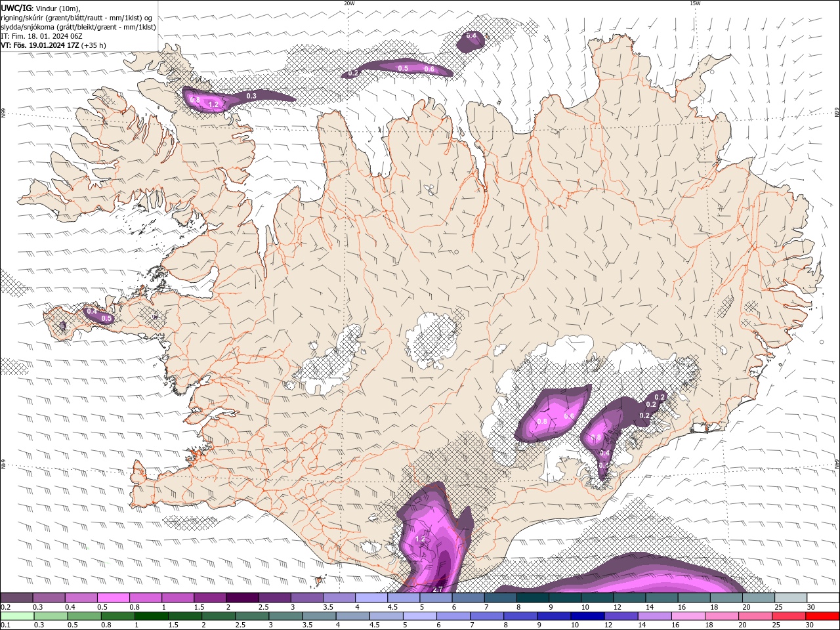Select the lavender snow swatch between 4 and 4.5
840x630 pixels.
point(371,597)
